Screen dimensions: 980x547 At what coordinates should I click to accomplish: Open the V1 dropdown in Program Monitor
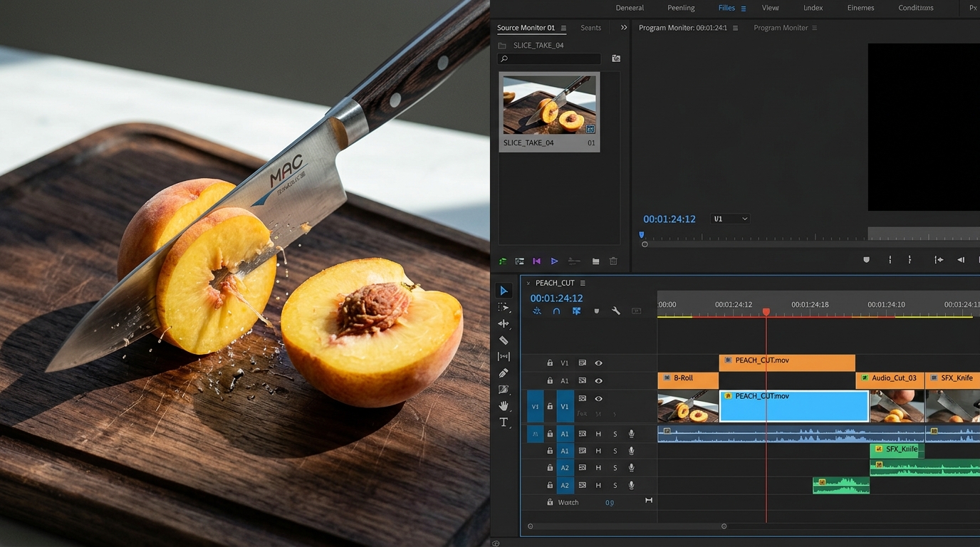click(x=731, y=219)
